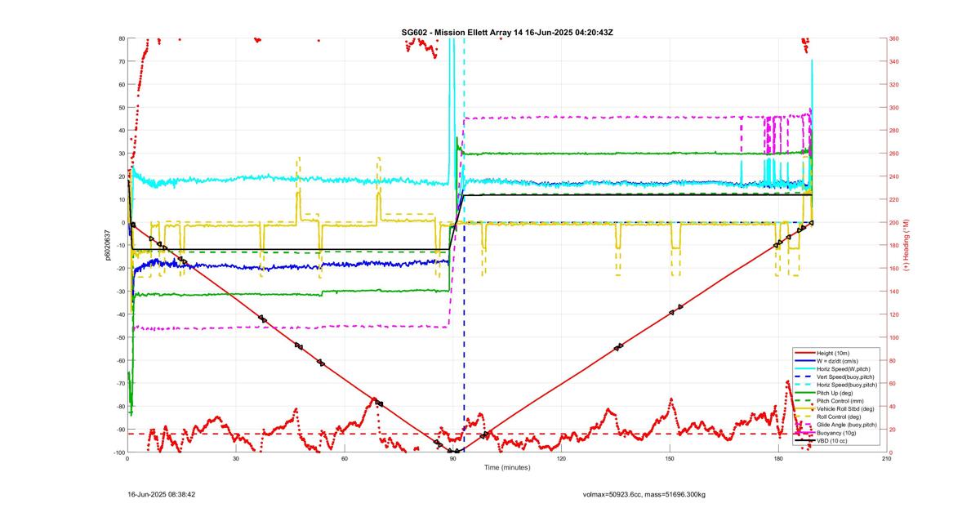Select the "W = dz/dt (cm/s)" legend entry

point(838,361)
